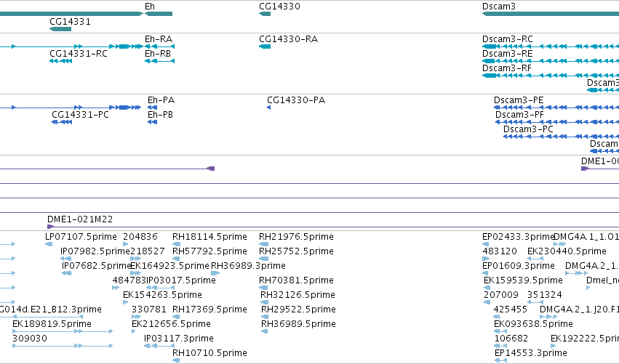619x364 pixels.
Task: Click the 309030 EST feature line
Action: click(x=63, y=346)
